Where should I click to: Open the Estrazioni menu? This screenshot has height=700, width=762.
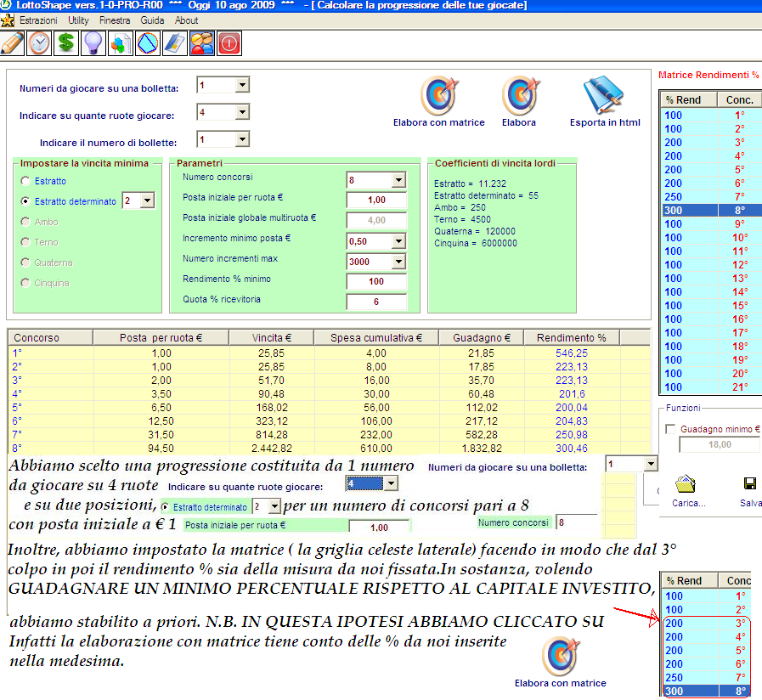[x=38, y=20]
